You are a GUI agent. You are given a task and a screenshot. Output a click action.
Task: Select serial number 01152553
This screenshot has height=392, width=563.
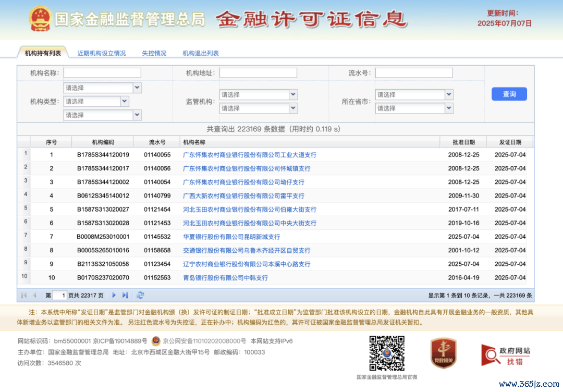pos(157,277)
